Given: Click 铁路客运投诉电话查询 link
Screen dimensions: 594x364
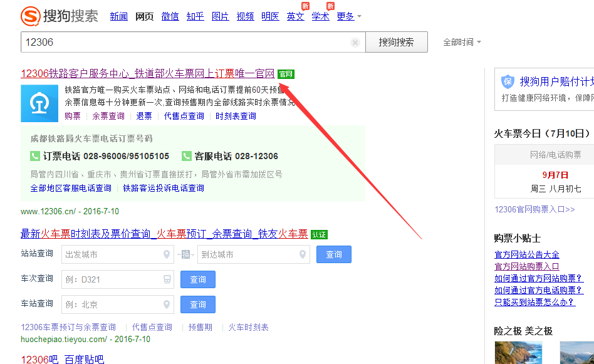Looking at the screenshot, I should (x=164, y=188).
